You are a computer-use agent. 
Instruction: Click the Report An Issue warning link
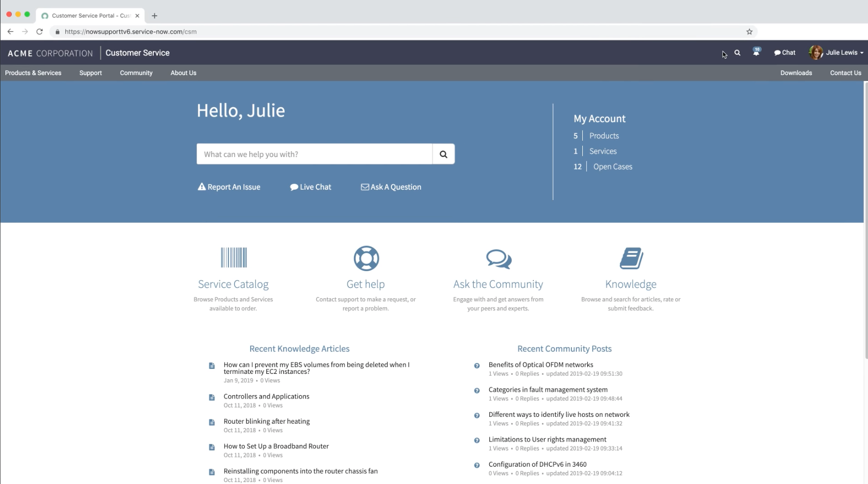click(229, 187)
